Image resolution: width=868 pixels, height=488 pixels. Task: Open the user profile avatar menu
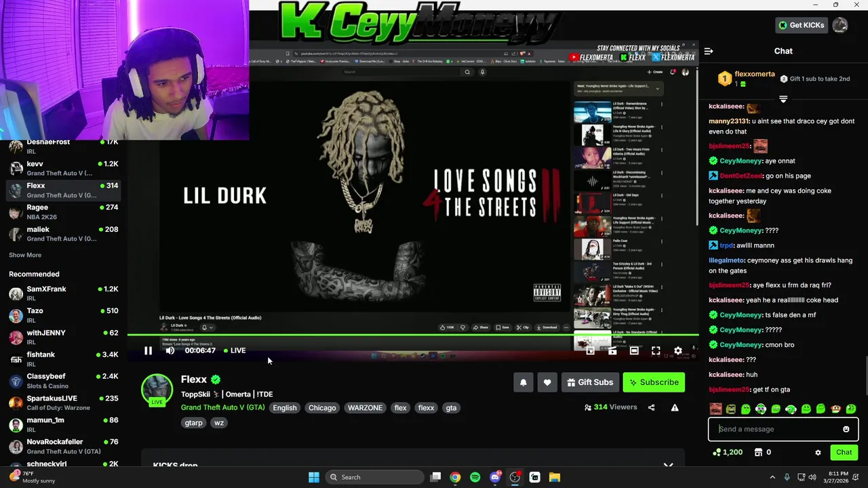coord(840,25)
